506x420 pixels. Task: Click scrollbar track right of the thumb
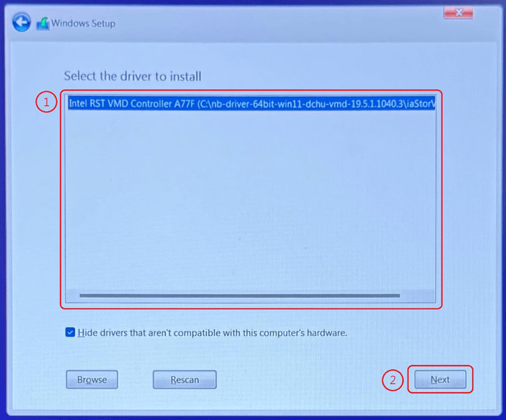[416, 295]
